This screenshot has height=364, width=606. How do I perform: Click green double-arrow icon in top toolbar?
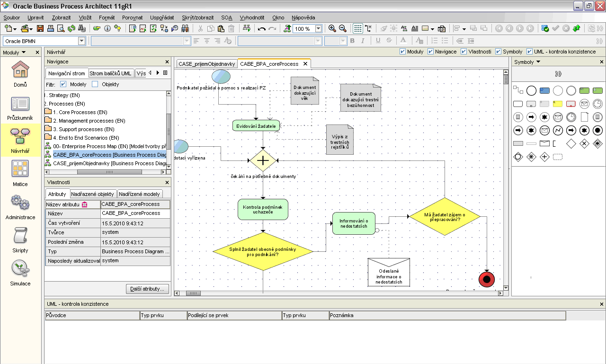click(577, 28)
